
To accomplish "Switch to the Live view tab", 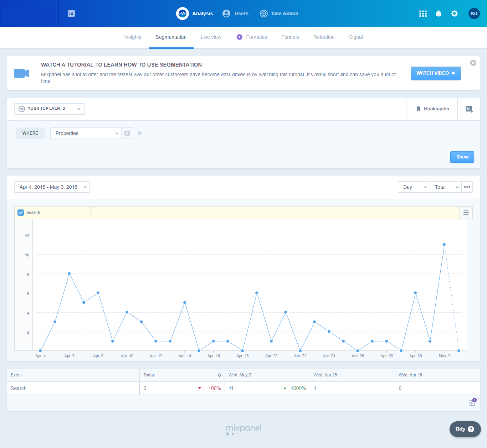I will 211,37.
